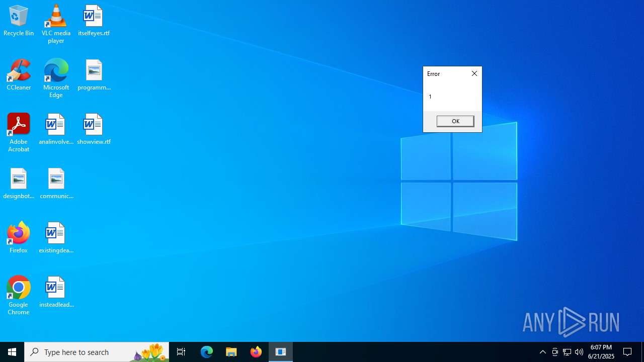Open the volume speaker tray icon

click(x=579, y=352)
